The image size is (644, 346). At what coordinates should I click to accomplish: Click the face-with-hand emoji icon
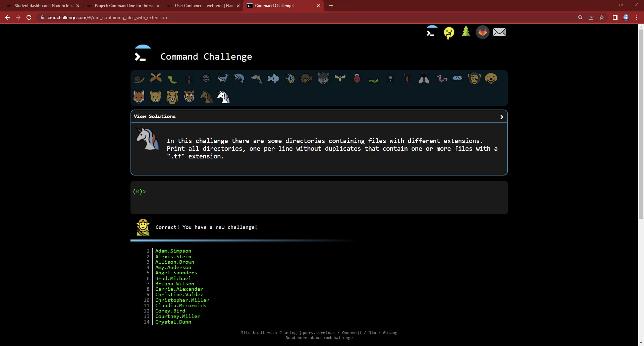point(449,32)
